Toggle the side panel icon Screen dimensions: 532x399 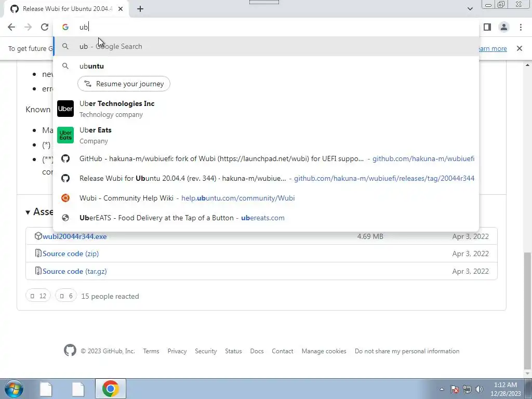pos(487,27)
